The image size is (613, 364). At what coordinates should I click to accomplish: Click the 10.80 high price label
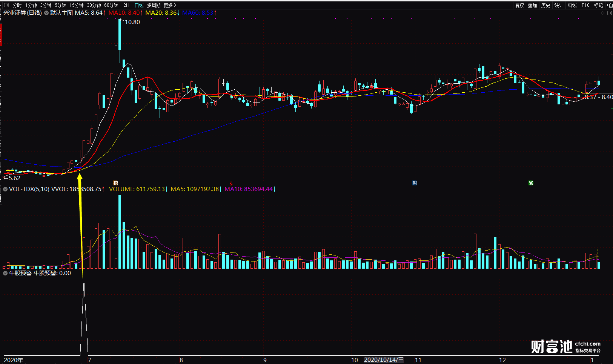pos(132,22)
